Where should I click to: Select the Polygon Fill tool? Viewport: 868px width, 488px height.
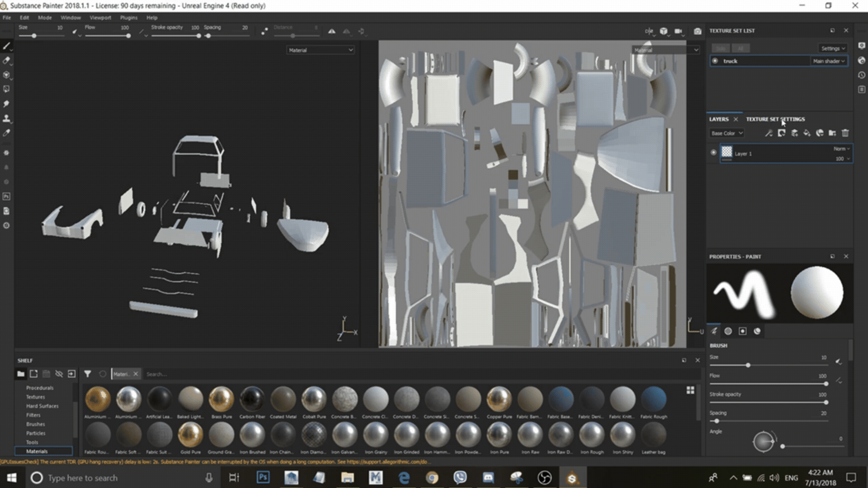point(6,89)
